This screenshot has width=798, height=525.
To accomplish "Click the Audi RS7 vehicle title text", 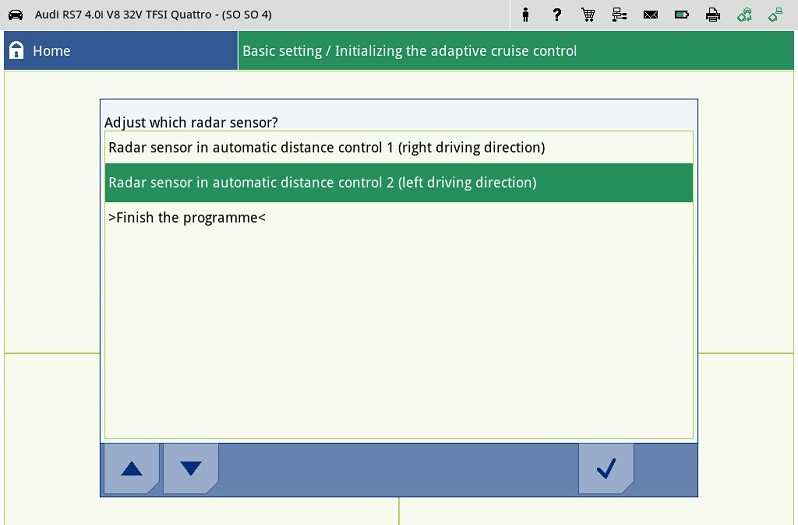I will (153, 15).
